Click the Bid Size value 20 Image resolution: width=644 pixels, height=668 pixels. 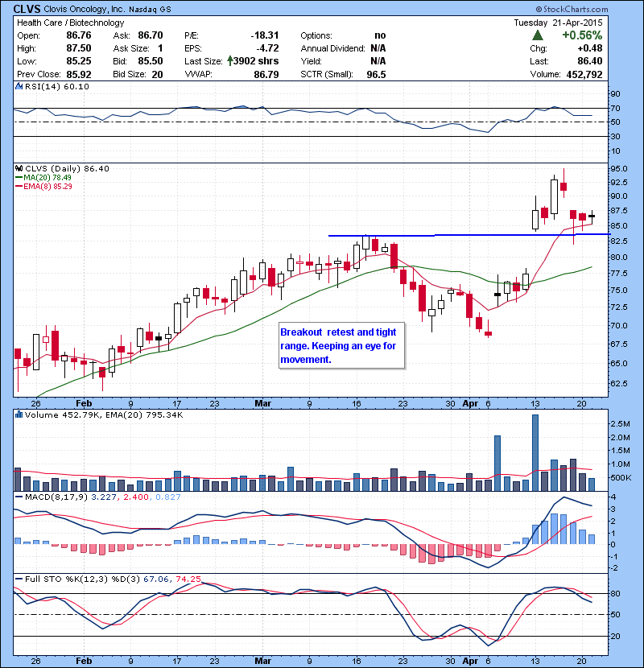pos(157,74)
